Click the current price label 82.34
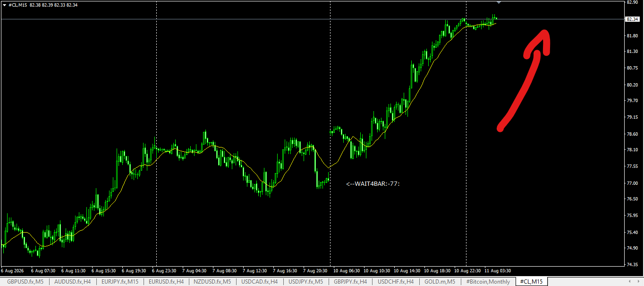This screenshot has width=644, height=286. (632, 19)
